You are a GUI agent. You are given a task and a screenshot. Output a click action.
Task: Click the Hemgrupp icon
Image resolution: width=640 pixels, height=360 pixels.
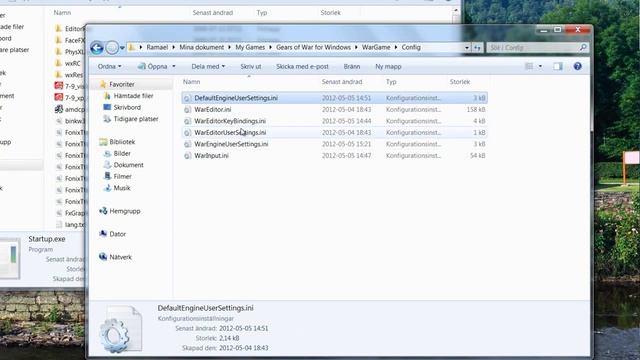pos(103,211)
